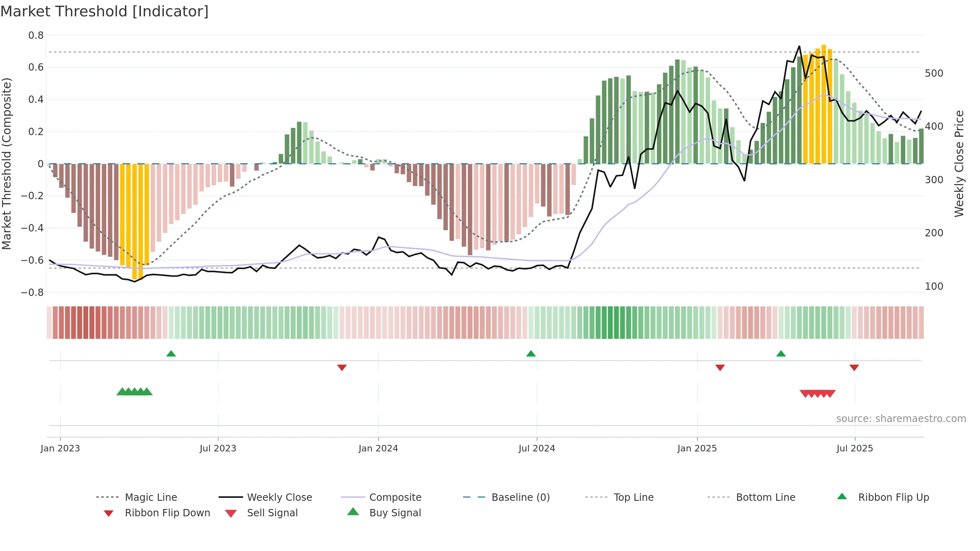
Task: Click the ribbon flip down marker near January 2025
Action: [x=720, y=368]
